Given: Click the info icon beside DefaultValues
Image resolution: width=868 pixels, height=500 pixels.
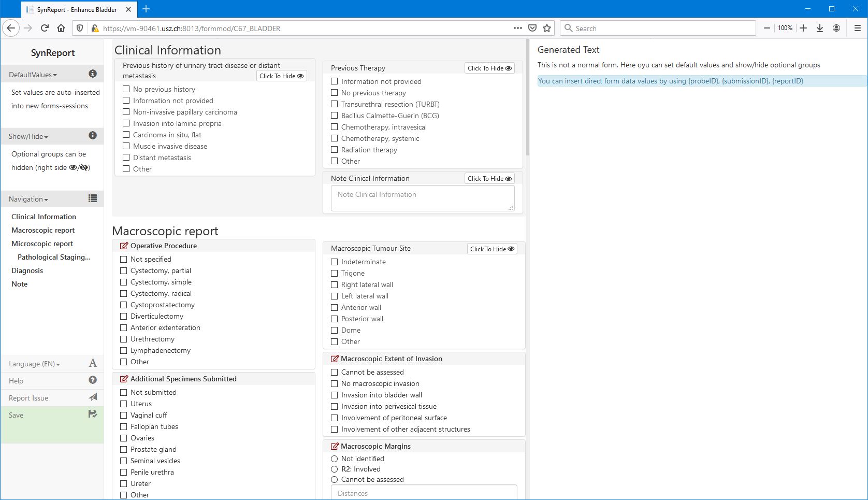Looking at the screenshot, I should [x=93, y=74].
